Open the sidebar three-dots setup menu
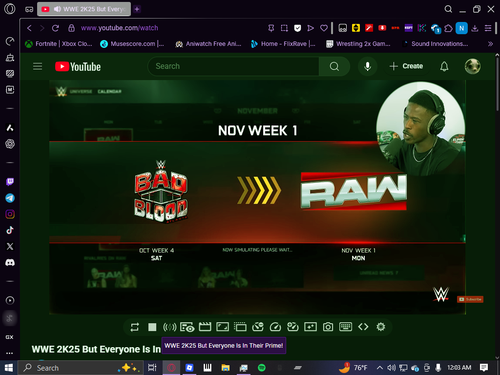 [9, 353]
